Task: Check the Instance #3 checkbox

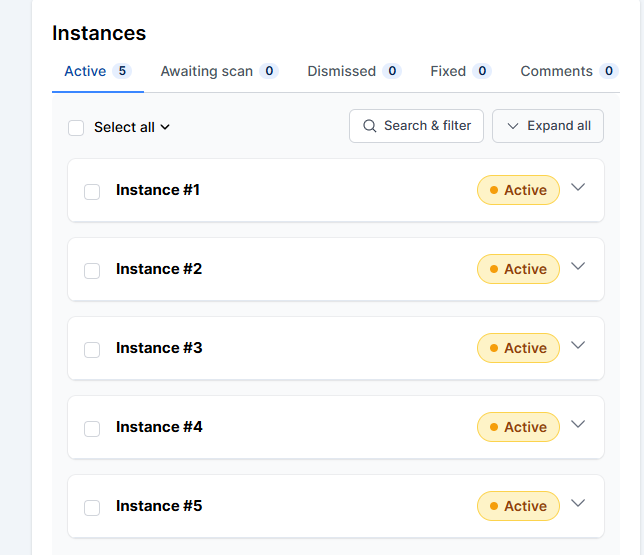Action: coord(92,350)
